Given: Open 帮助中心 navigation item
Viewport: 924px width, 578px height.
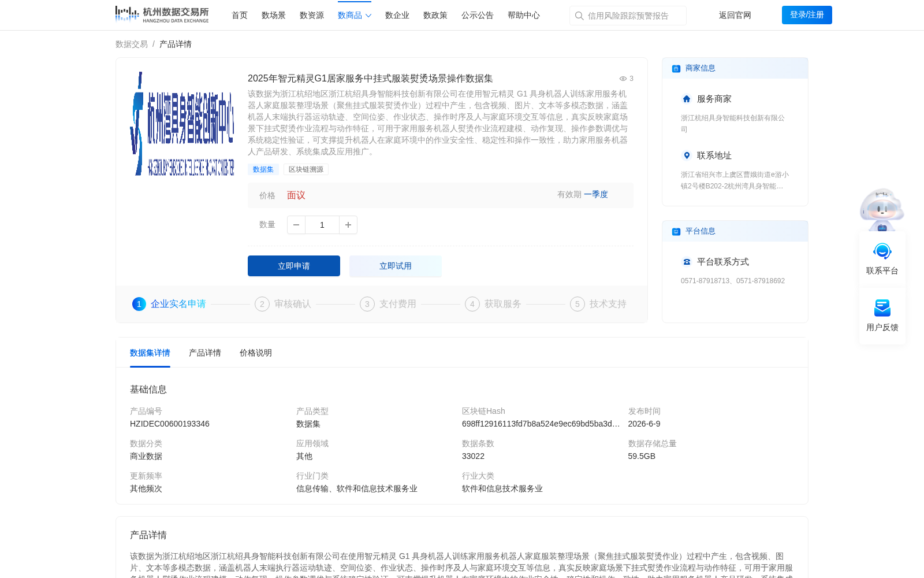Looking at the screenshot, I should [x=524, y=15].
